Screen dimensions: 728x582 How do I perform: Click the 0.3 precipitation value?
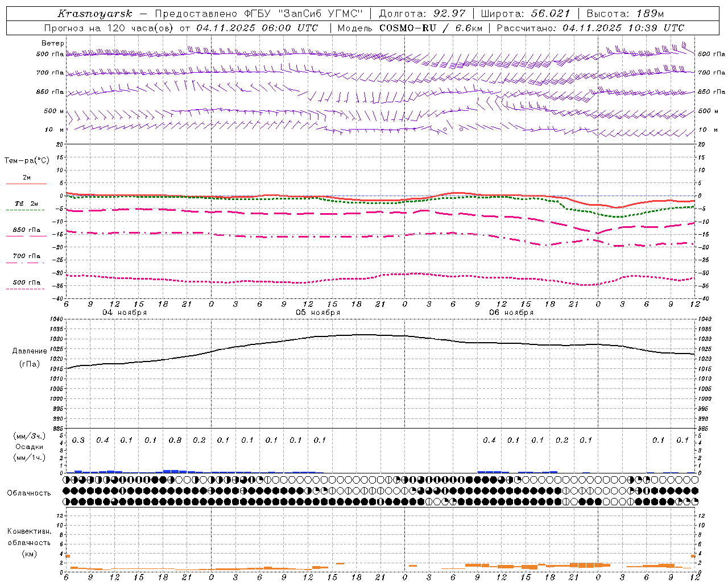coord(78,440)
